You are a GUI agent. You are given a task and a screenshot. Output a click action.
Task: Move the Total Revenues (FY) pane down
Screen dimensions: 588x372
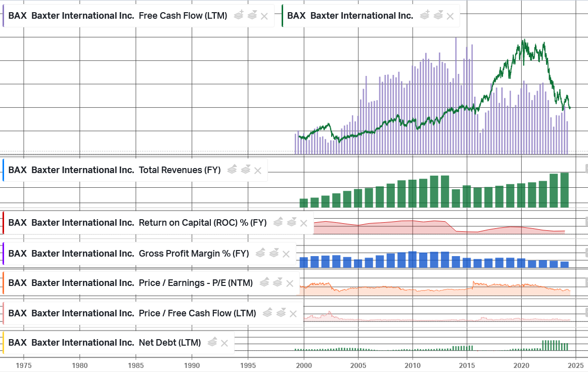(246, 170)
